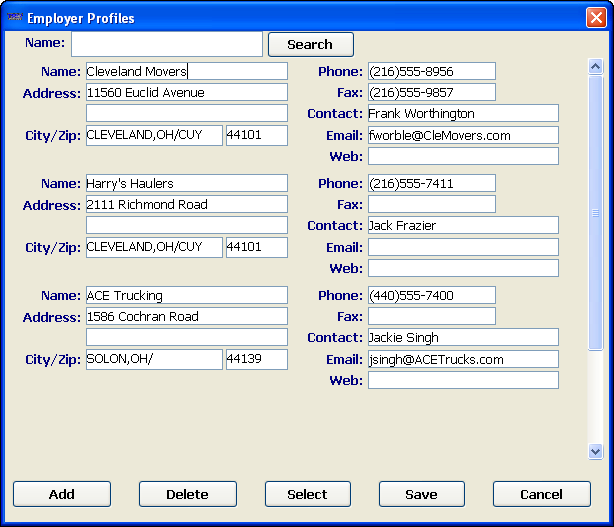This screenshot has height=527, width=614.
Task: Close the Employer Profiles window
Action: [x=595, y=18]
